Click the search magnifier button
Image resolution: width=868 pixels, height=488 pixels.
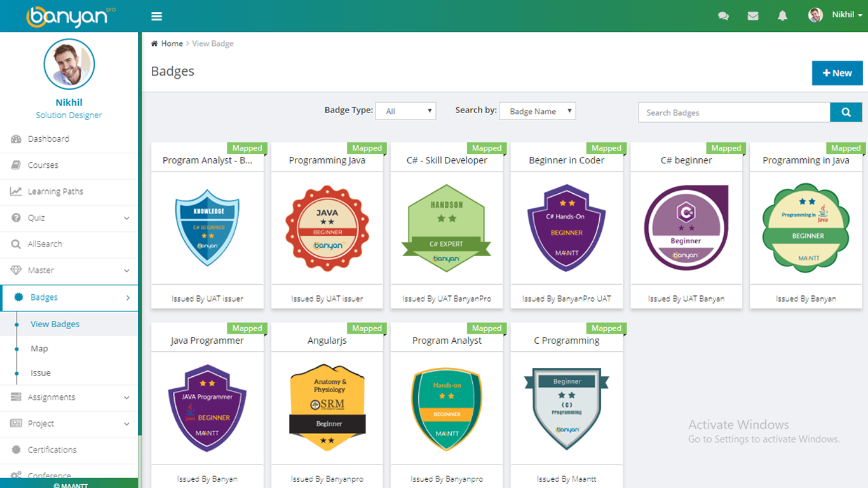pyautogui.click(x=846, y=112)
